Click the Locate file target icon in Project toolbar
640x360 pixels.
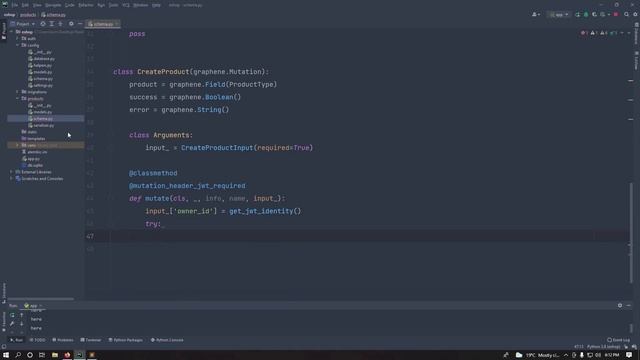click(43, 24)
